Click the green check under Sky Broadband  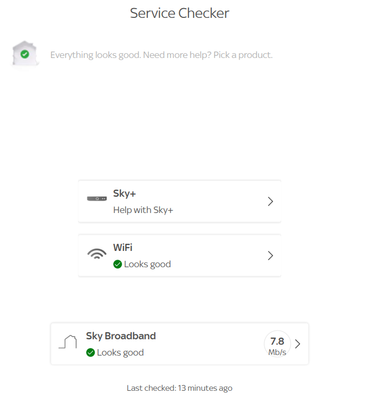(90, 353)
